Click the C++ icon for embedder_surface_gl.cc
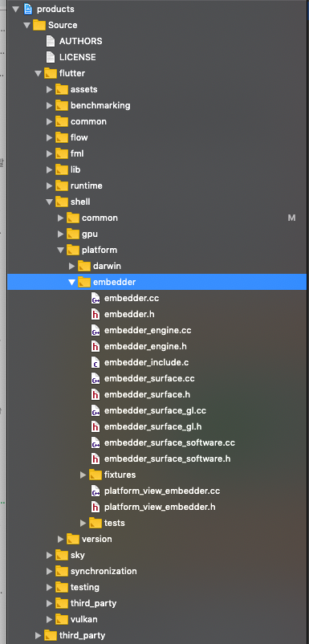Viewport: 309px width, 644px height. [96, 410]
